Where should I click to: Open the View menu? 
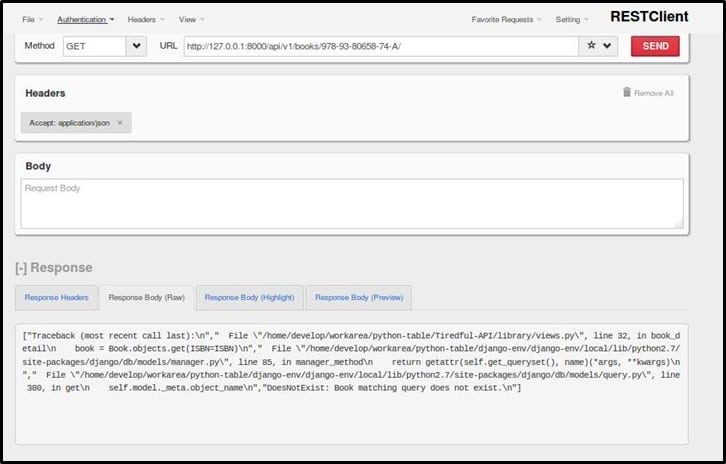click(x=191, y=19)
